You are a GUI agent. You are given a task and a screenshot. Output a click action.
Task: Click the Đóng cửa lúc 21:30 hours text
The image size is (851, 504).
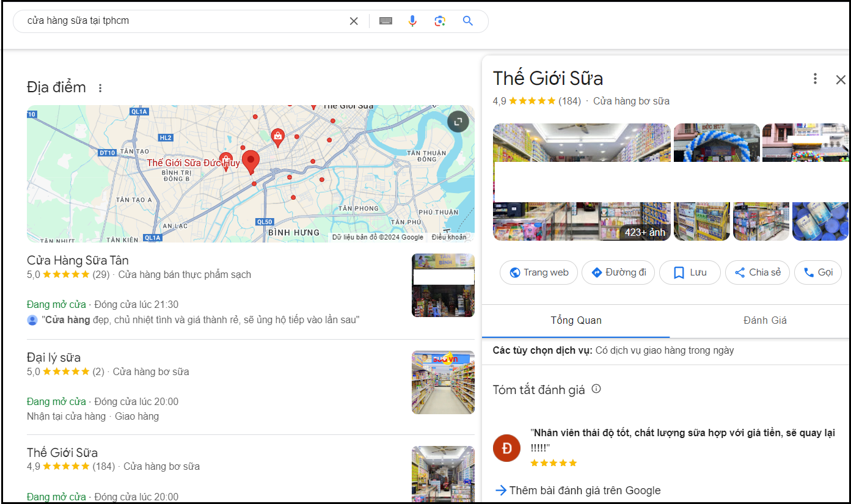(136, 304)
